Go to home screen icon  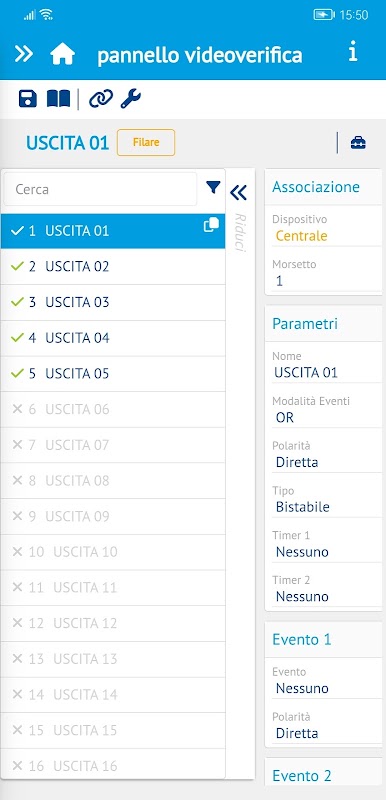pyautogui.click(x=62, y=54)
